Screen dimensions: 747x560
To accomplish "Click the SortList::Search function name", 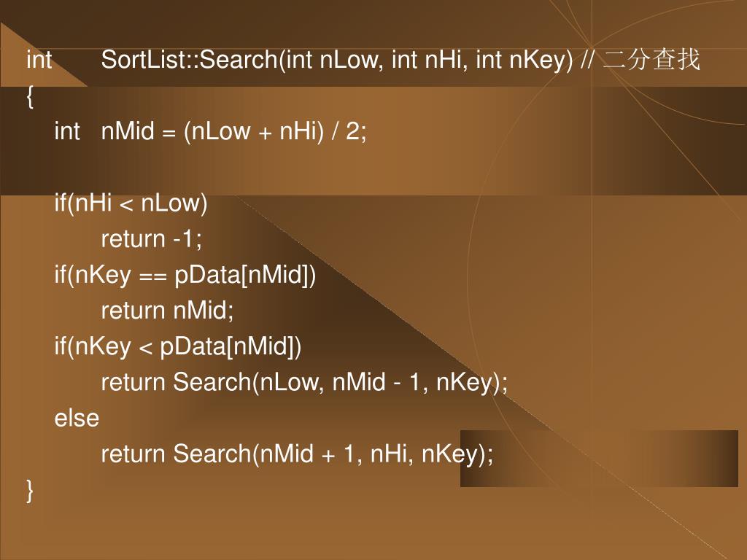I will click(x=189, y=60).
